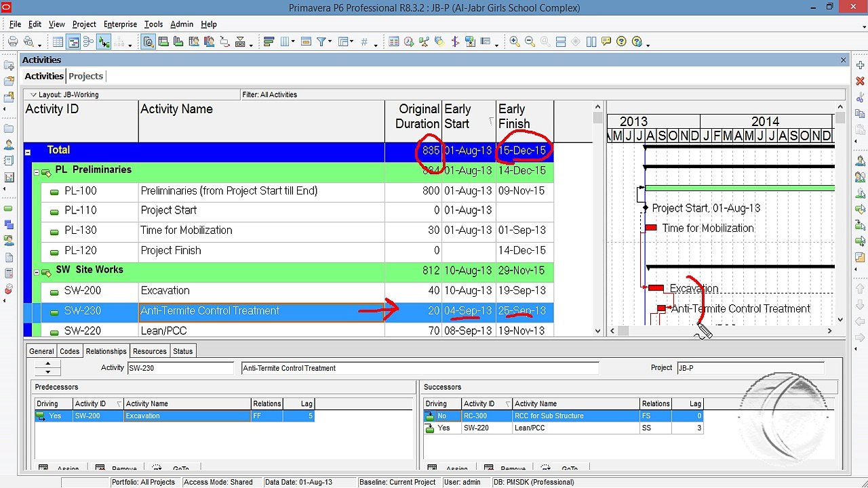Image resolution: width=868 pixels, height=488 pixels.
Task: Open the Filter dropdown icon
Action: (x=324, y=42)
